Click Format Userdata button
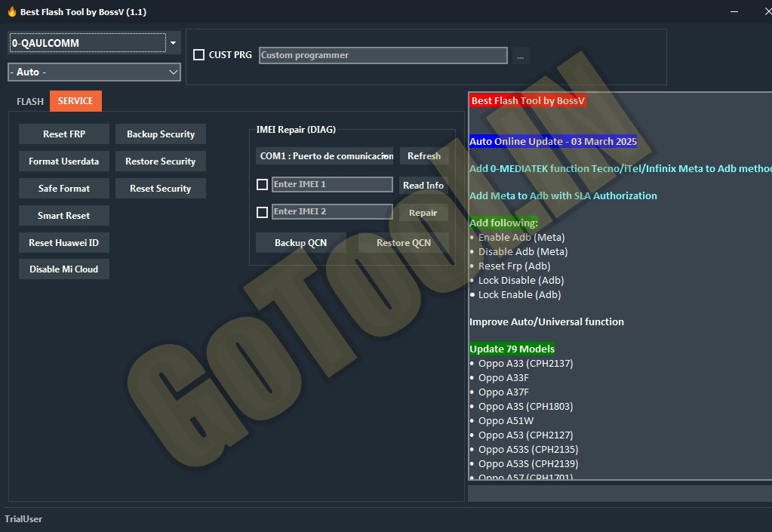The image size is (772, 532). (64, 161)
